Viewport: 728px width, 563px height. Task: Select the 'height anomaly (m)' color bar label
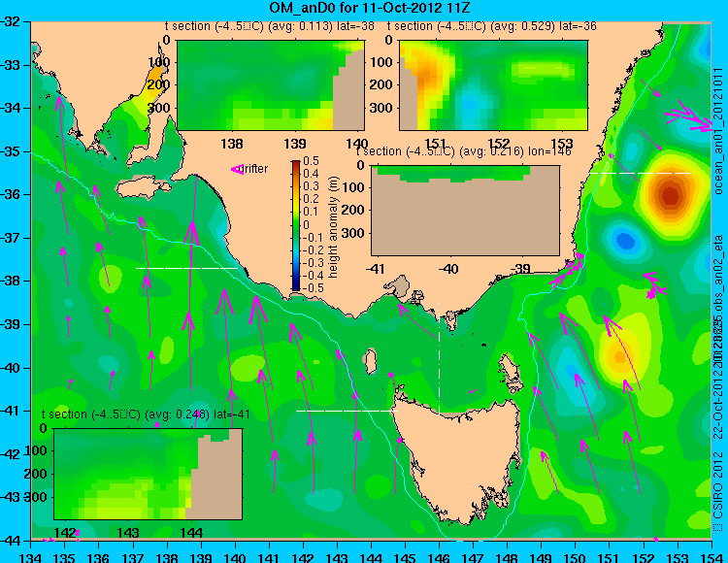(333, 227)
